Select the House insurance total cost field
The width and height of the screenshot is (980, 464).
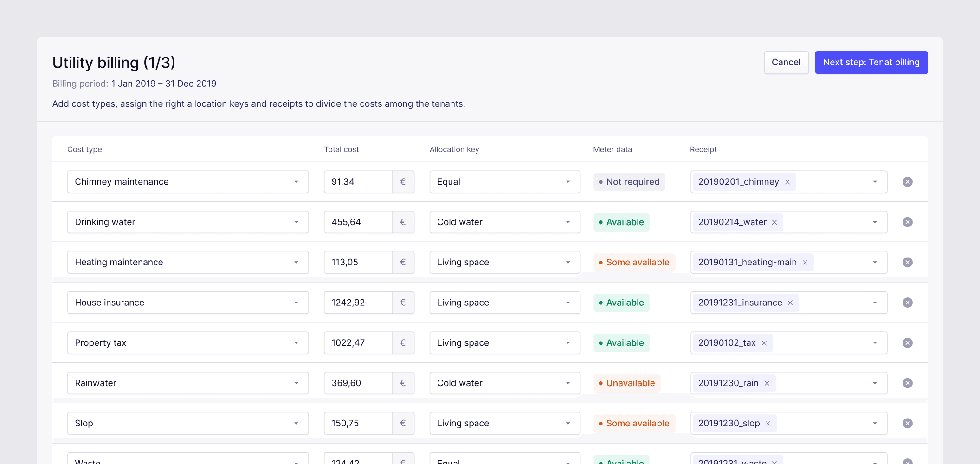click(357, 302)
